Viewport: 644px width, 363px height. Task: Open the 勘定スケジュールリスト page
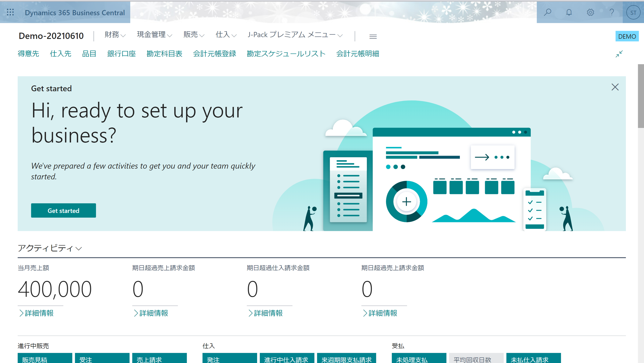tap(286, 54)
